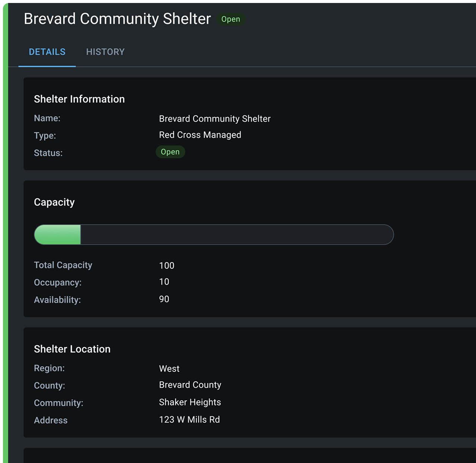Click the Capacity section heading
This screenshot has width=476, height=463.
(x=54, y=202)
